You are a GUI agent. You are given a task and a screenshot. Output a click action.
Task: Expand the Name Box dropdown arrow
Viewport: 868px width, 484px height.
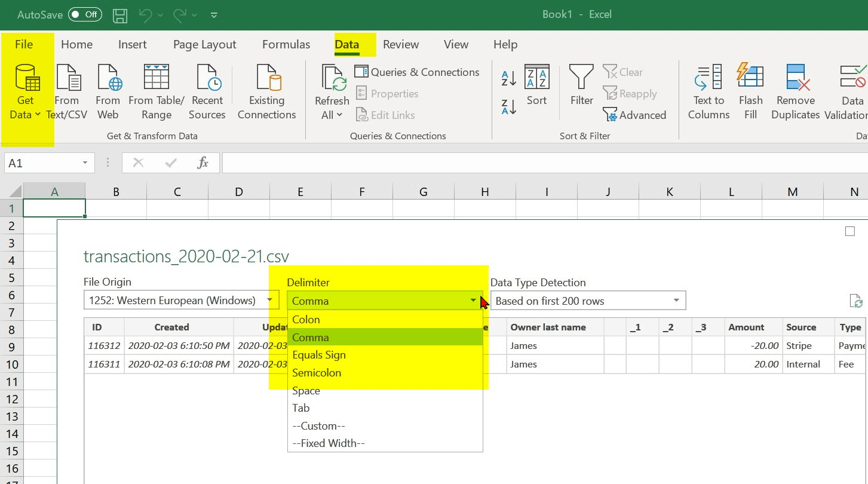click(85, 163)
